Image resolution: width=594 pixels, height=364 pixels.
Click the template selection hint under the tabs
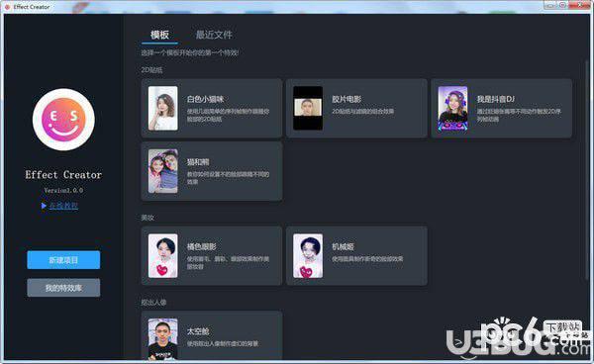tap(190, 52)
